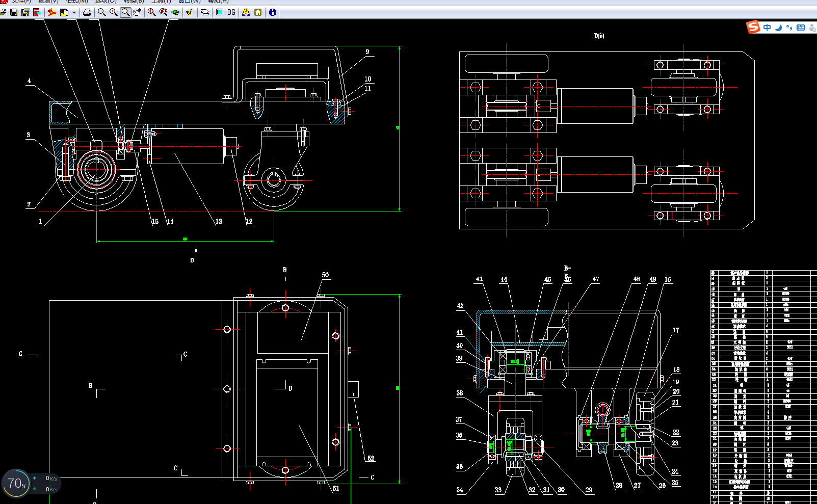The width and height of the screenshot is (817, 504).
Task: Toggle Chinese punctuation mode
Action: [789, 28]
